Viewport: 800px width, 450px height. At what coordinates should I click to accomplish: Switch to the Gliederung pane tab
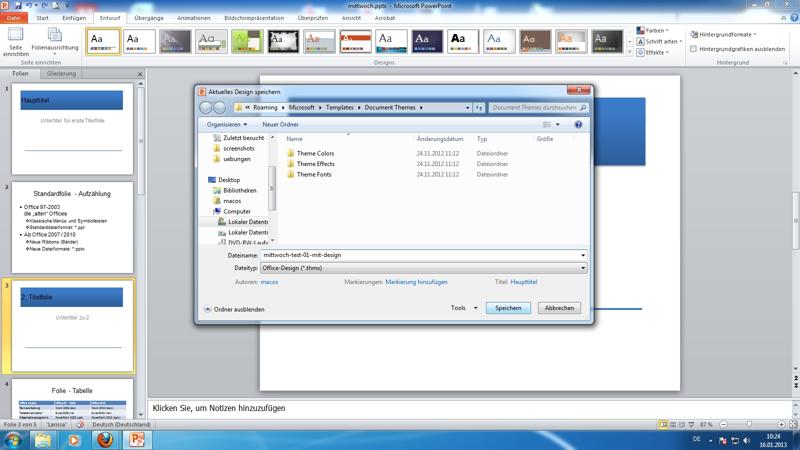(x=61, y=74)
